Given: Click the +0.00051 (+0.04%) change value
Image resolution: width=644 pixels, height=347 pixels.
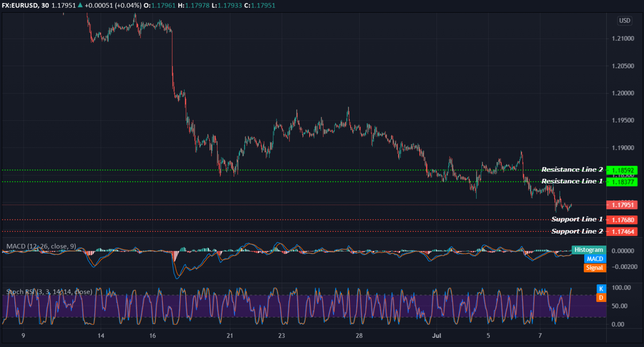Looking at the screenshot, I should coord(113,6).
